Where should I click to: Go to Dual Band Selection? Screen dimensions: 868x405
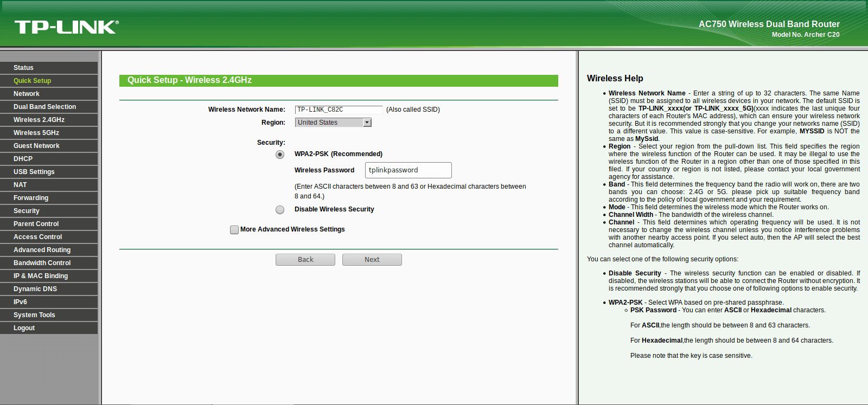(49, 107)
